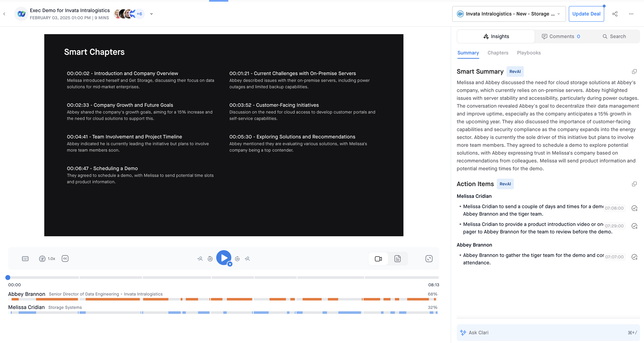Switch to the Insights tab
The width and height of the screenshot is (644, 343).
click(496, 36)
